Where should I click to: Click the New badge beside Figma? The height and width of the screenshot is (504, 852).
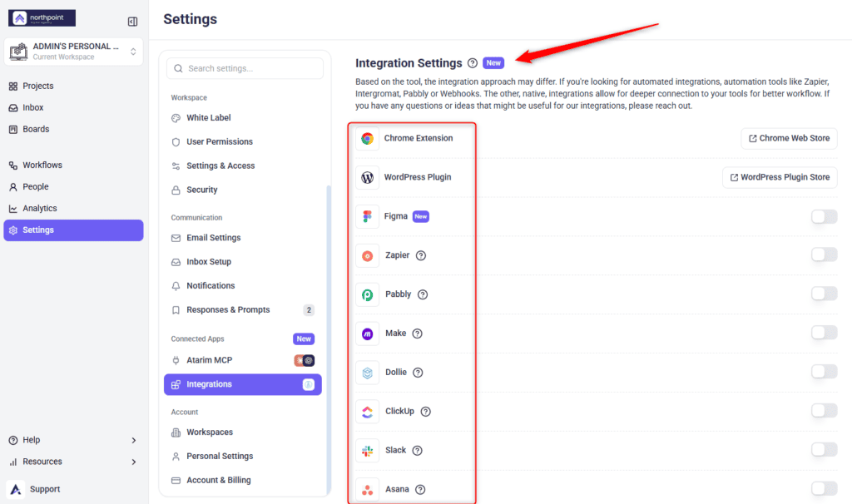click(x=421, y=217)
